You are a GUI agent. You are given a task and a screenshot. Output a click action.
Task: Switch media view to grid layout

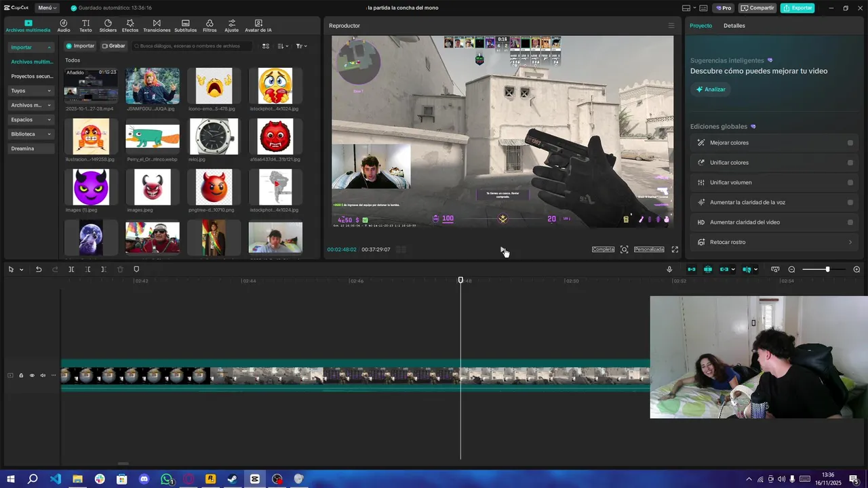click(x=266, y=46)
